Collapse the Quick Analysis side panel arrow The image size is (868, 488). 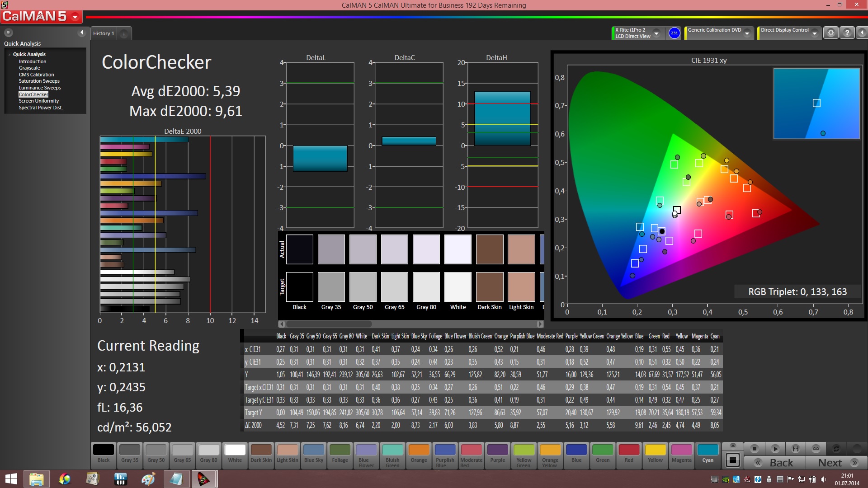82,33
